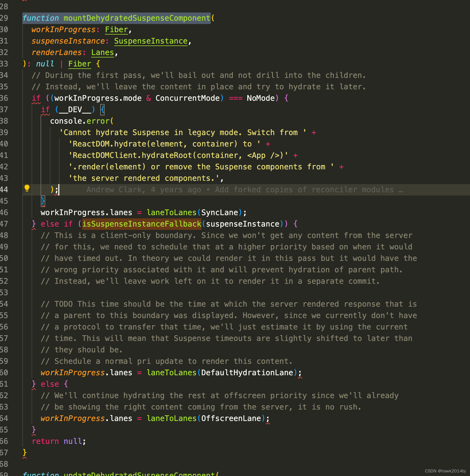Click the '.render(element) or remove the Suspense' string
Screen dimensions: 470x476
pos(201,167)
